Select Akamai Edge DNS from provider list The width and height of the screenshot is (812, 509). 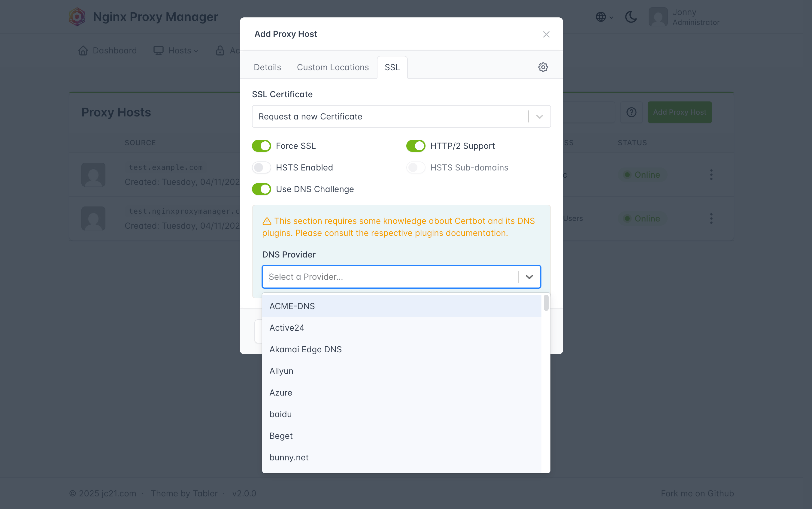pos(305,349)
